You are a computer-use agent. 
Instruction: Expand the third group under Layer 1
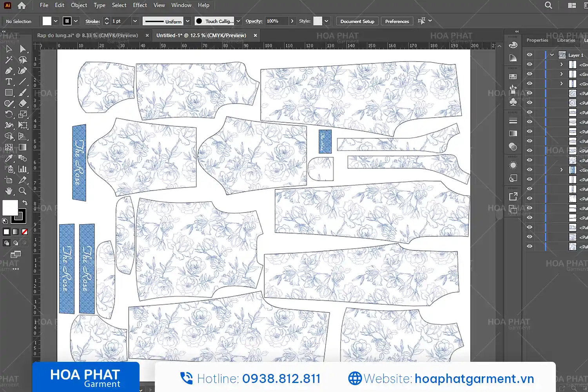click(x=561, y=83)
